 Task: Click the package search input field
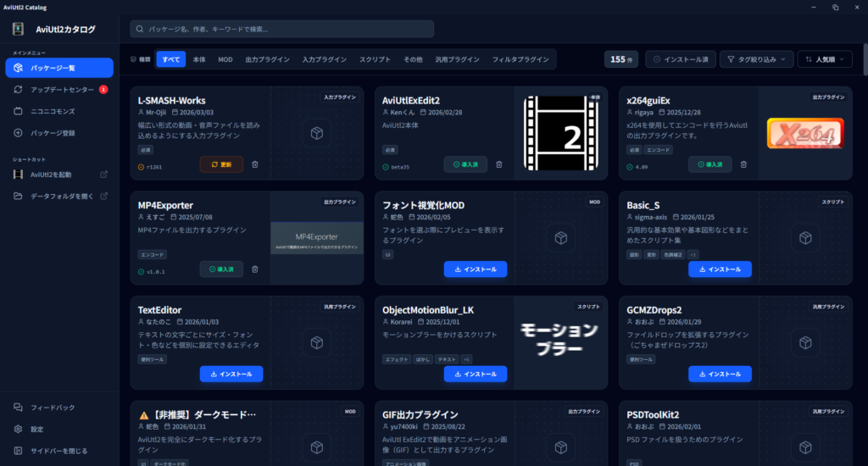282,29
